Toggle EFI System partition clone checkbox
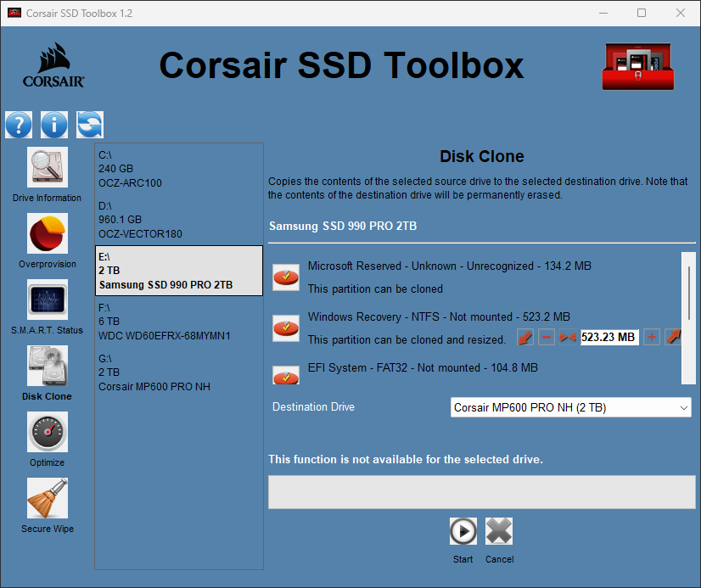The height and width of the screenshot is (588, 701). click(286, 375)
